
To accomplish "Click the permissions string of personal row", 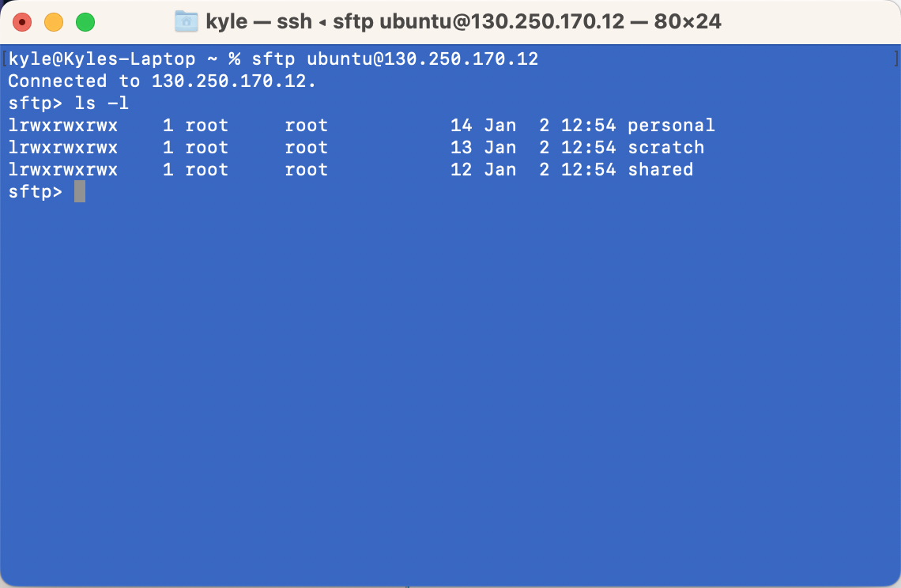I will (x=63, y=126).
